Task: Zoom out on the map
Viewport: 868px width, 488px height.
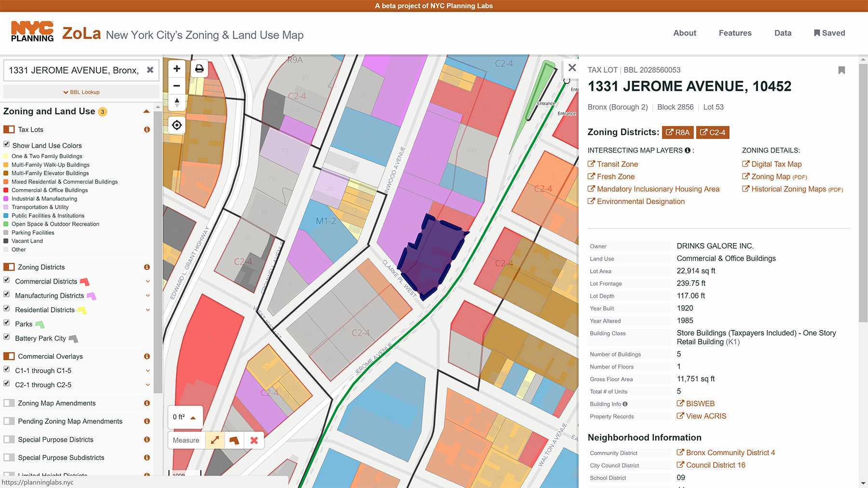Action: click(x=177, y=86)
